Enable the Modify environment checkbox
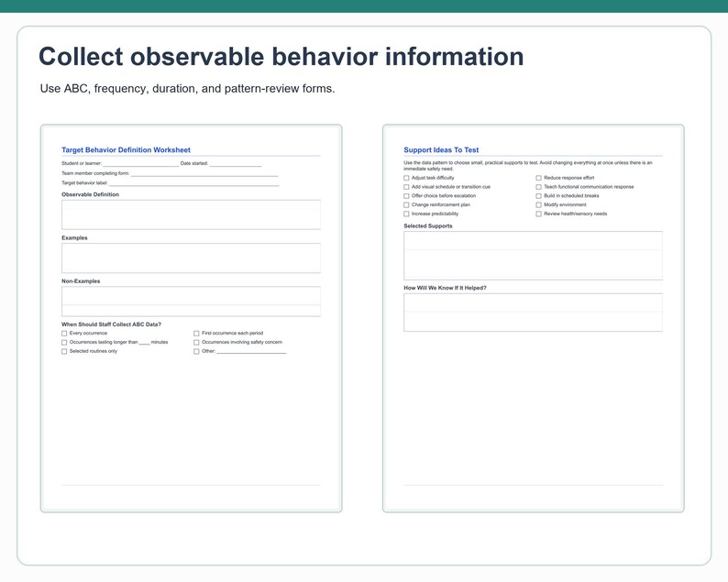 [538, 204]
